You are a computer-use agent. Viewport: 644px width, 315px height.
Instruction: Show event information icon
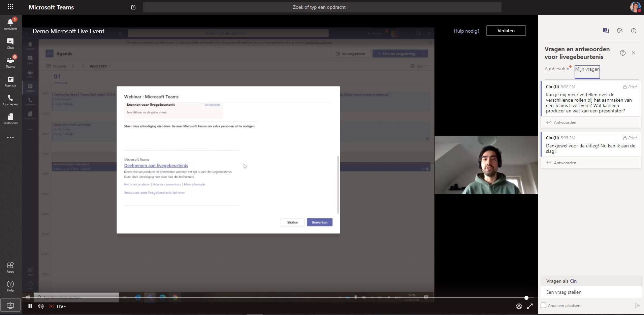(634, 31)
